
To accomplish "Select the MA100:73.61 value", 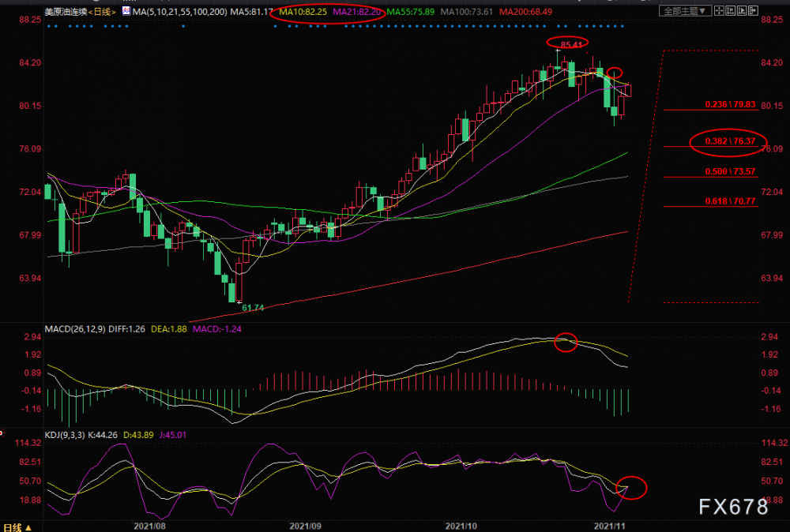I will pos(467,12).
